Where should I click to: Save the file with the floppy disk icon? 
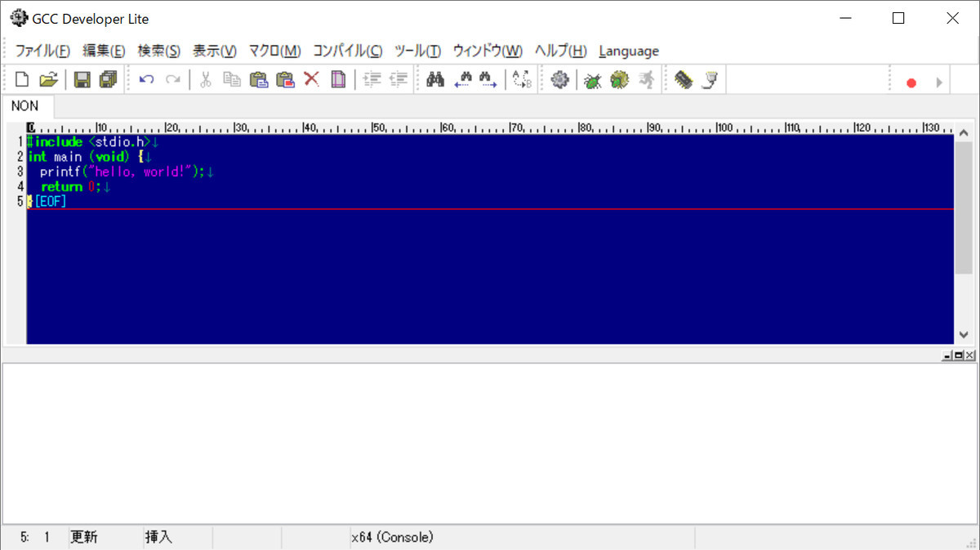pos(82,80)
